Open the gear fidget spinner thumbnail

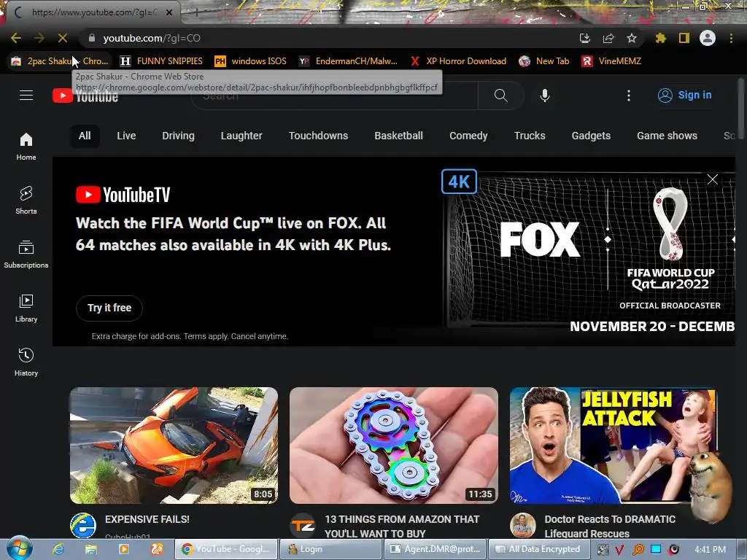click(x=394, y=446)
